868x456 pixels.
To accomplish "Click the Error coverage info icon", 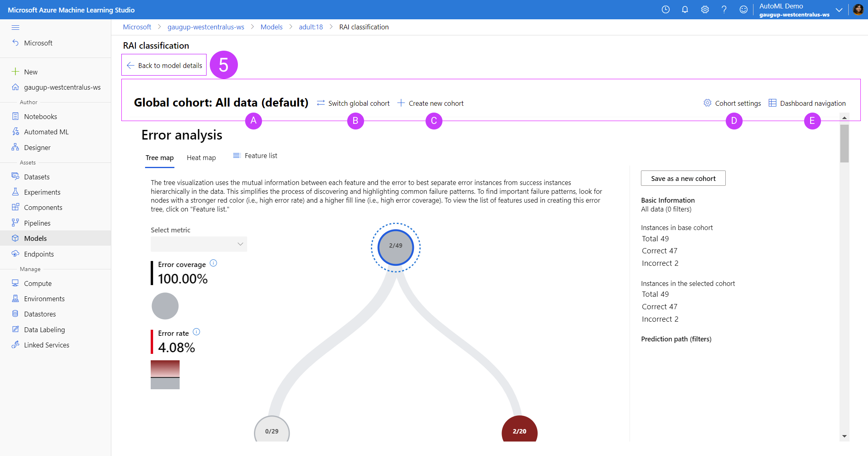I will 213,263.
